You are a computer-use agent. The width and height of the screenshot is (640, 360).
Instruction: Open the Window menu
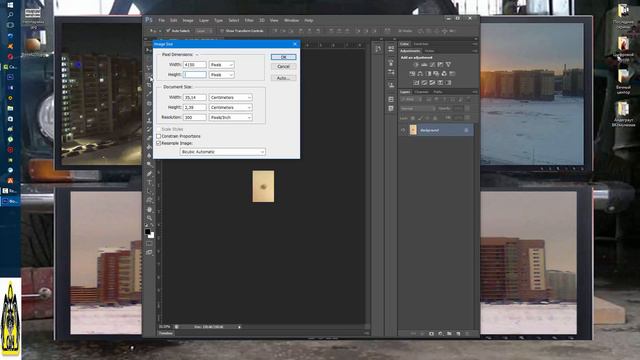pos(291,20)
